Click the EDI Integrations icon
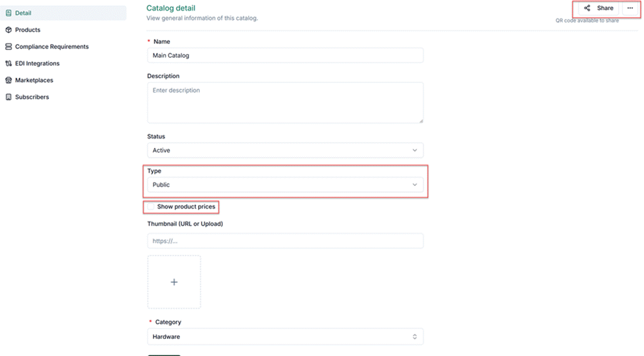 coord(8,64)
